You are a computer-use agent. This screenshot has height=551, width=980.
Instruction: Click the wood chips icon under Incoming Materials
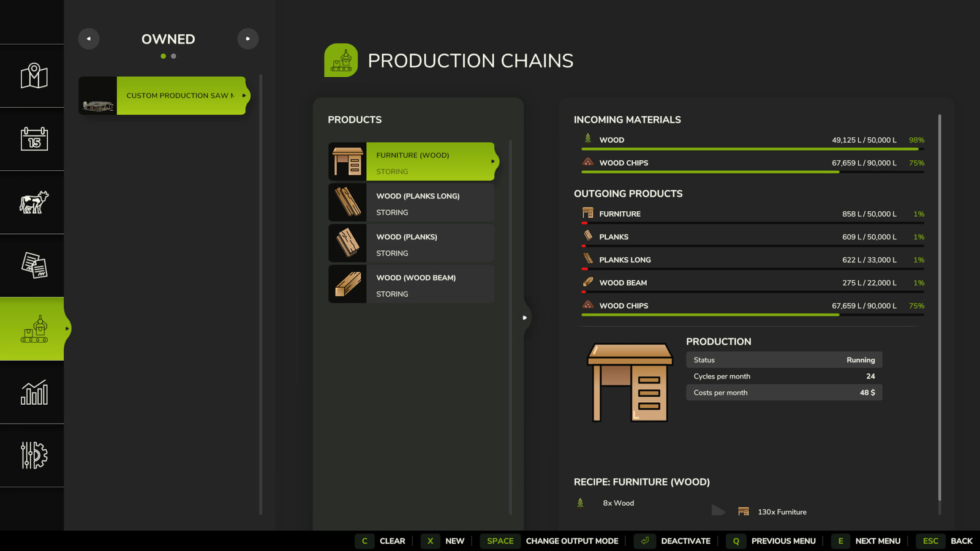coord(587,162)
